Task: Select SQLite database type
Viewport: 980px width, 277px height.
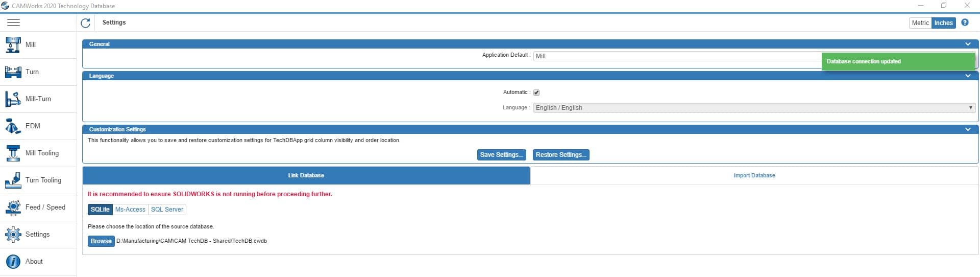Action: tap(100, 210)
